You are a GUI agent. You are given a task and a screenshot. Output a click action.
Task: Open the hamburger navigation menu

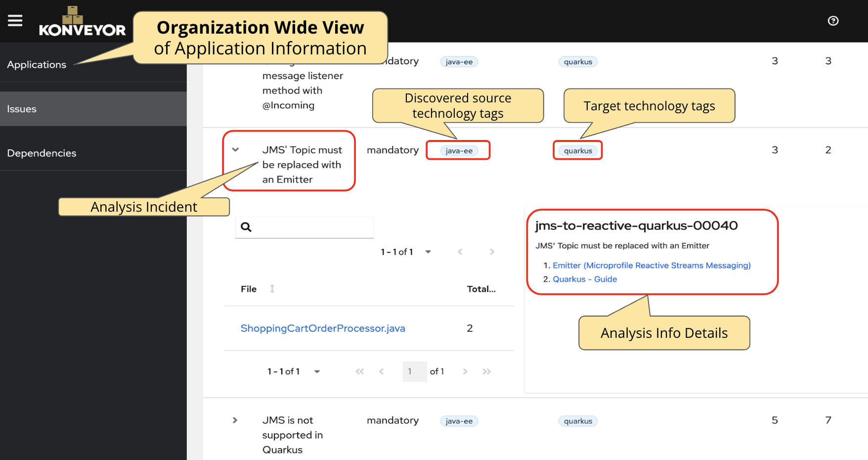coord(15,21)
